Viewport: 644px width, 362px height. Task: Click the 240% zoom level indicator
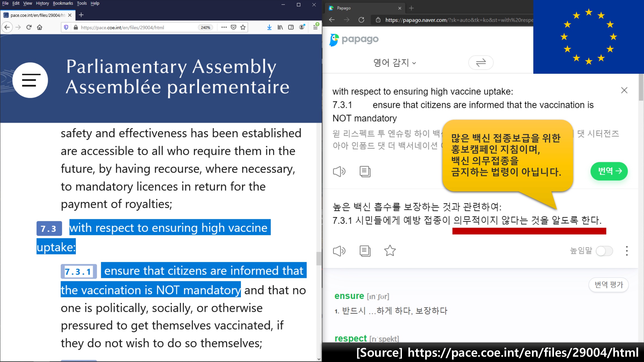coord(205,27)
